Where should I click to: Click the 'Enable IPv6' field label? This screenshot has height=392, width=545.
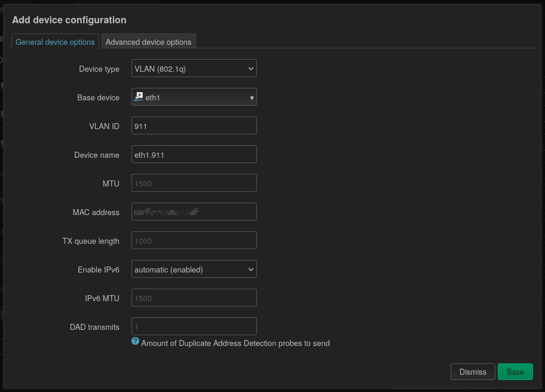click(98, 269)
